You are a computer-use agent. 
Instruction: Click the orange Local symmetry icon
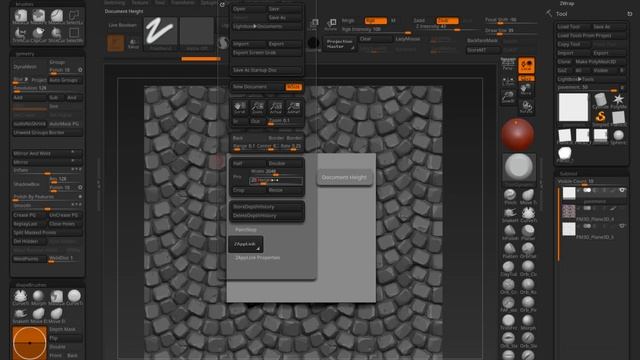pos(526,66)
